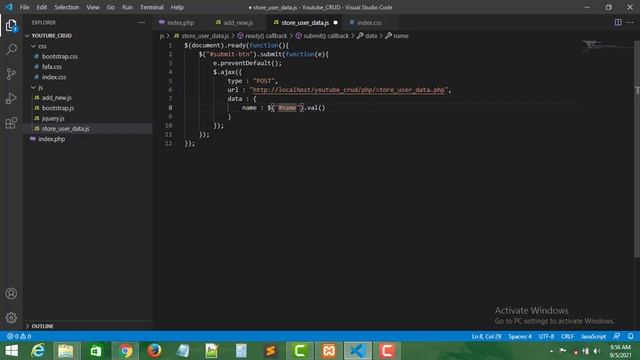Open the red Camtasia recorder taskbar icon
This screenshot has height=360, width=640.
pos(387,351)
